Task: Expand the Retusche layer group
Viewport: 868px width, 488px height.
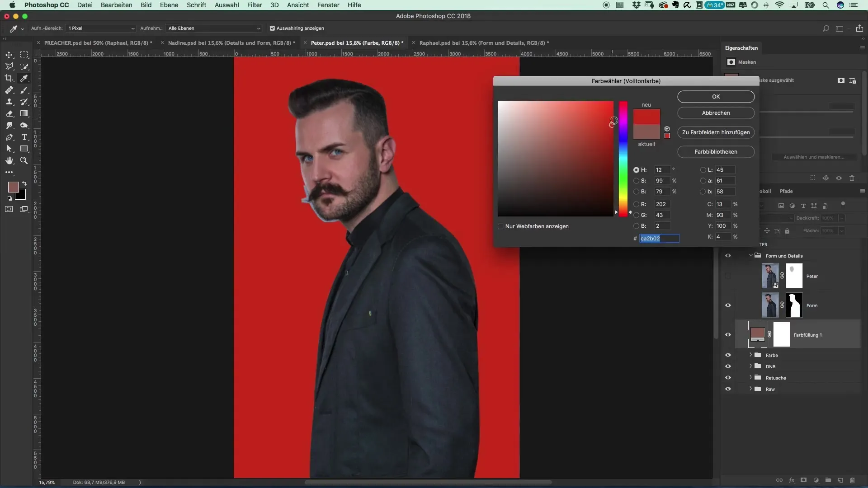Action: [750, 377]
